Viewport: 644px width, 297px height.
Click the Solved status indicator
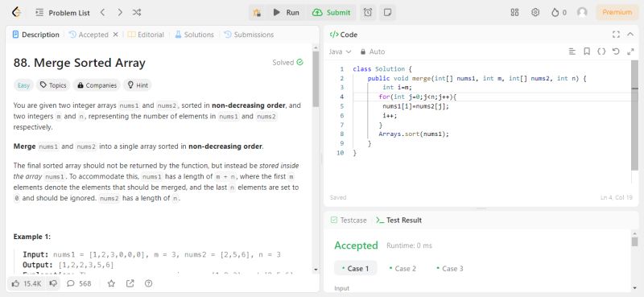pos(288,63)
